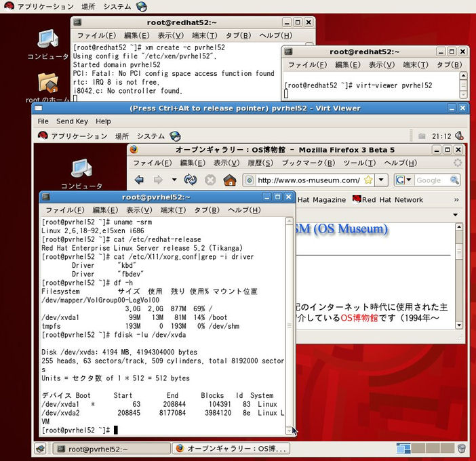Click guest panel clock 21:12
Viewport: 476px width, 461px height.
coord(441,136)
